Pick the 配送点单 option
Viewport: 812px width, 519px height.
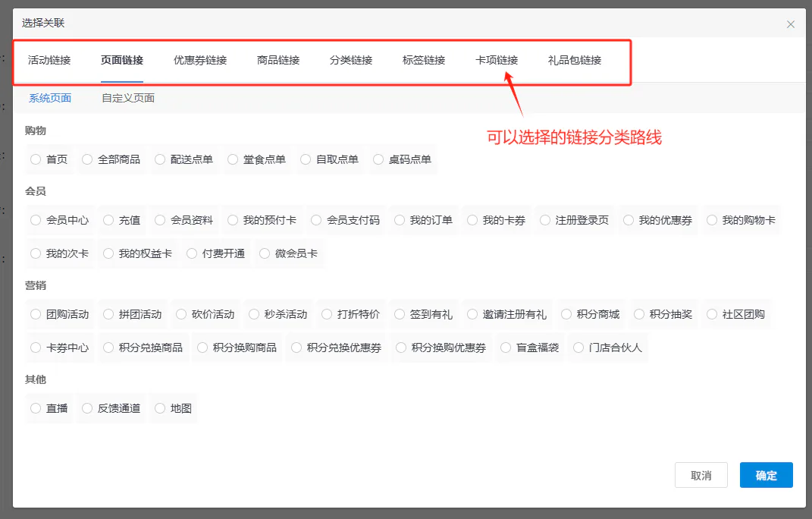click(x=160, y=159)
